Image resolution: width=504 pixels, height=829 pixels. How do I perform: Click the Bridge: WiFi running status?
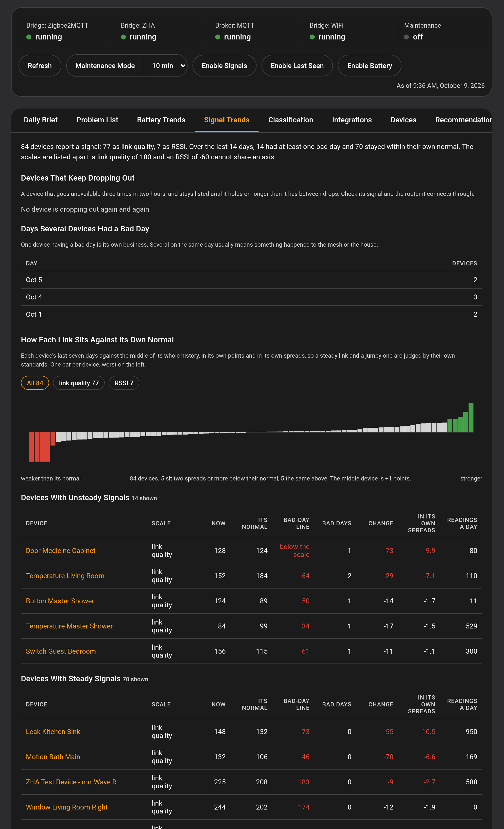[x=327, y=37]
